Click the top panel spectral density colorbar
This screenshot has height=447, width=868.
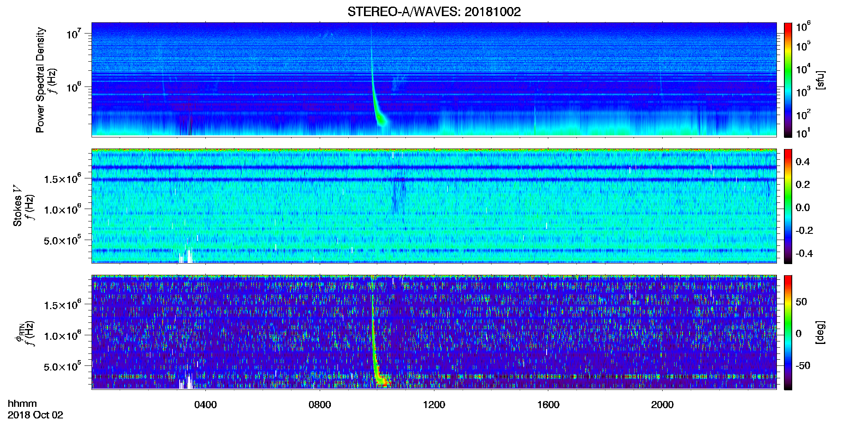788,80
